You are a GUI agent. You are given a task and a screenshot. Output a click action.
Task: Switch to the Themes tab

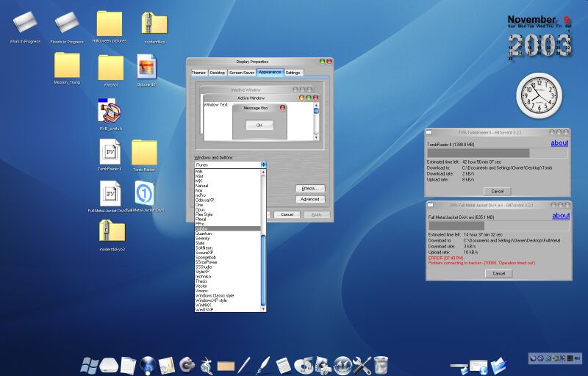point(198,73)
